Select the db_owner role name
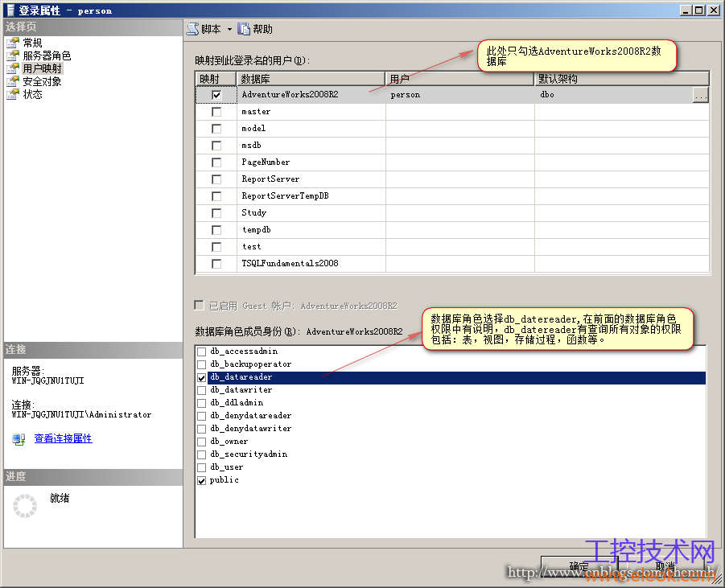Viewport: 725px width, 588px height. 229,442
